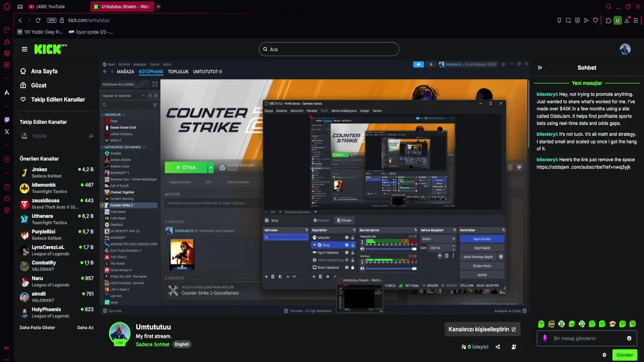Open the emoji picker in message box
The height and width of the screenshot is (362, 644).
pyautogui.click(x=629, y=338)
